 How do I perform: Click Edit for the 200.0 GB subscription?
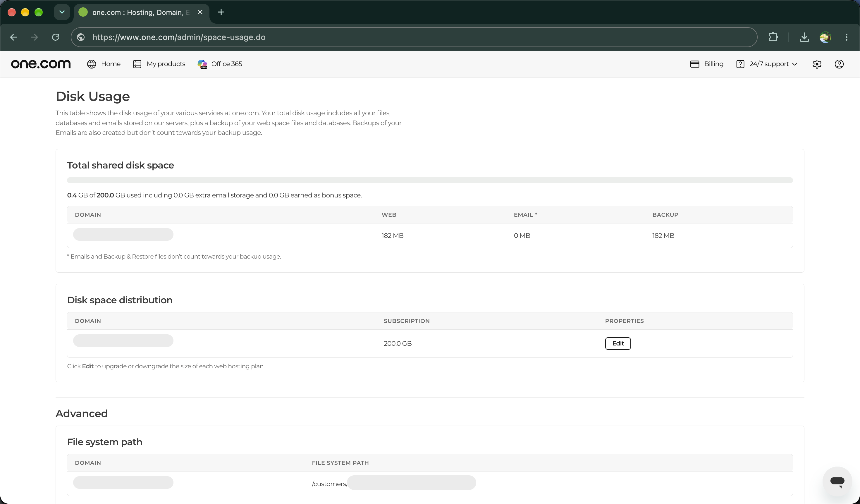click(x=618, y=343)
